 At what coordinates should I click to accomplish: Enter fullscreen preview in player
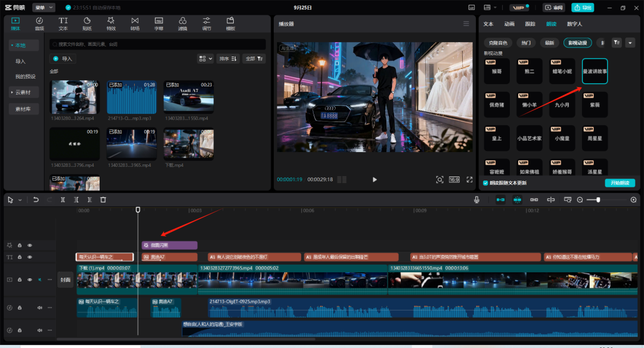pos(469,179)
